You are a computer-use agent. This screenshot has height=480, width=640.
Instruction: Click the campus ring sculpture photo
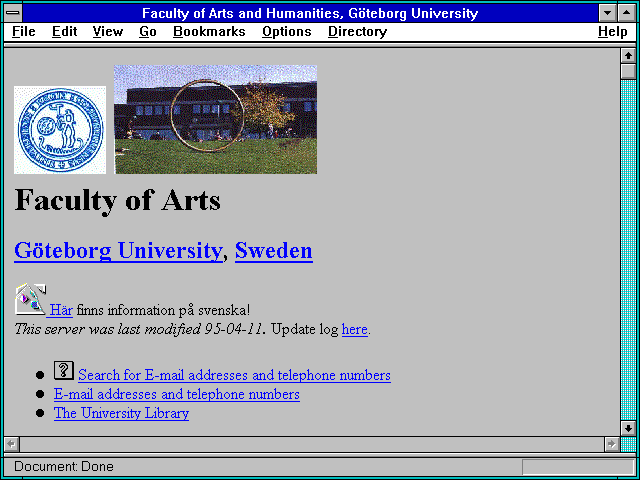click(x=216, y=120)
